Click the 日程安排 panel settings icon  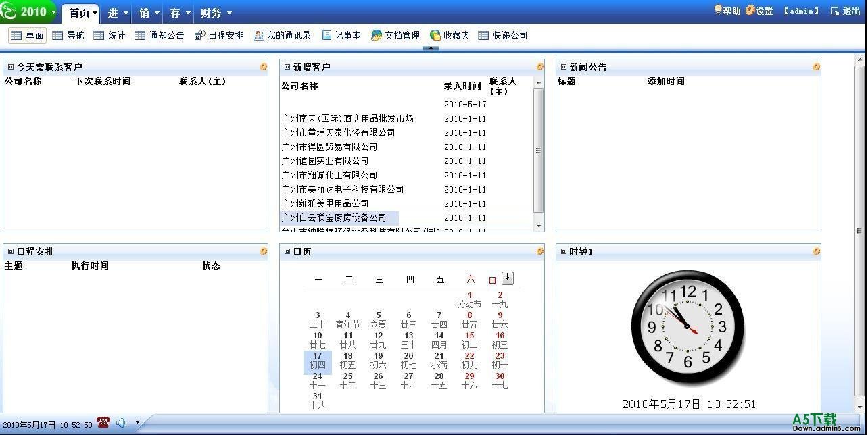pos(264,251)
